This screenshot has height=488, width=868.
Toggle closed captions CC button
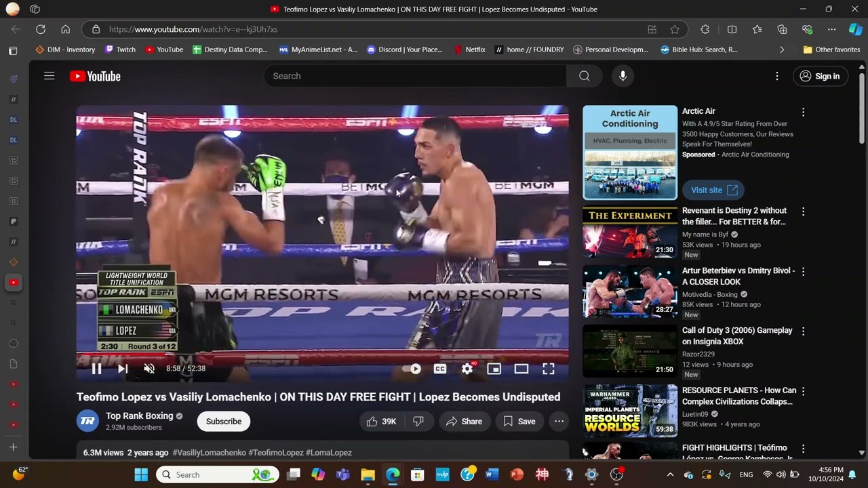[440, 369]
